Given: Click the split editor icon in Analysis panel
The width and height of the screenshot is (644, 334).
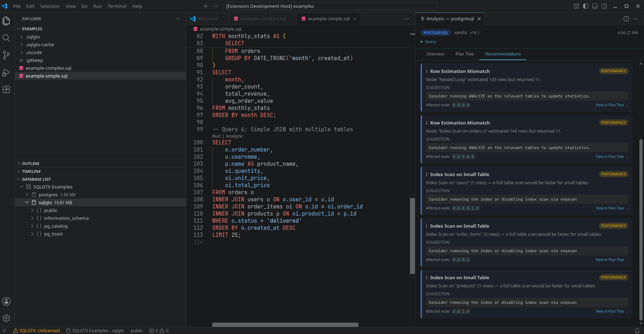Looking at the screenshot, I should 626,19.
